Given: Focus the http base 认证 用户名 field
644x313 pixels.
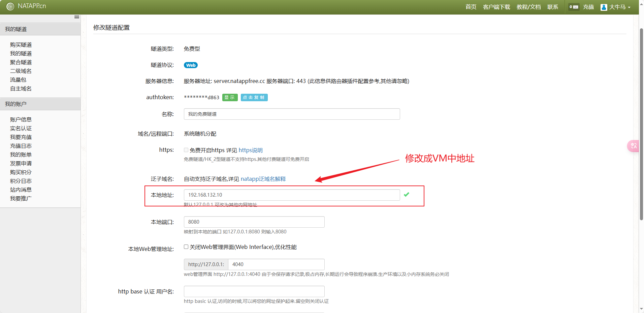Looking at the screenshot, I should coord(254,291).
